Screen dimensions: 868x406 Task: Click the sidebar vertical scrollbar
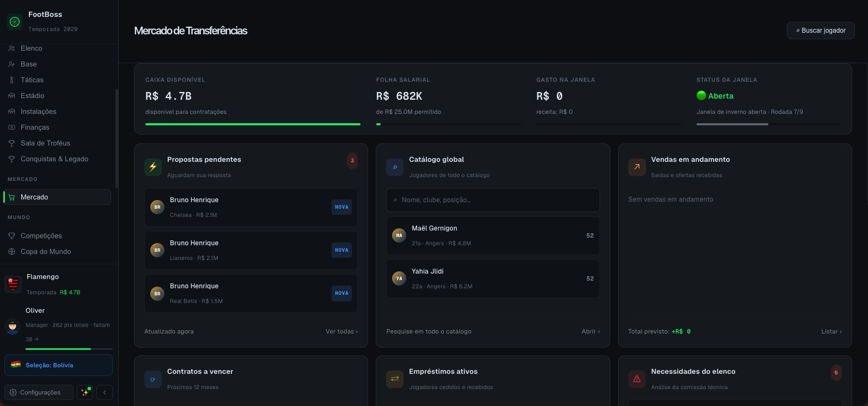117,138
